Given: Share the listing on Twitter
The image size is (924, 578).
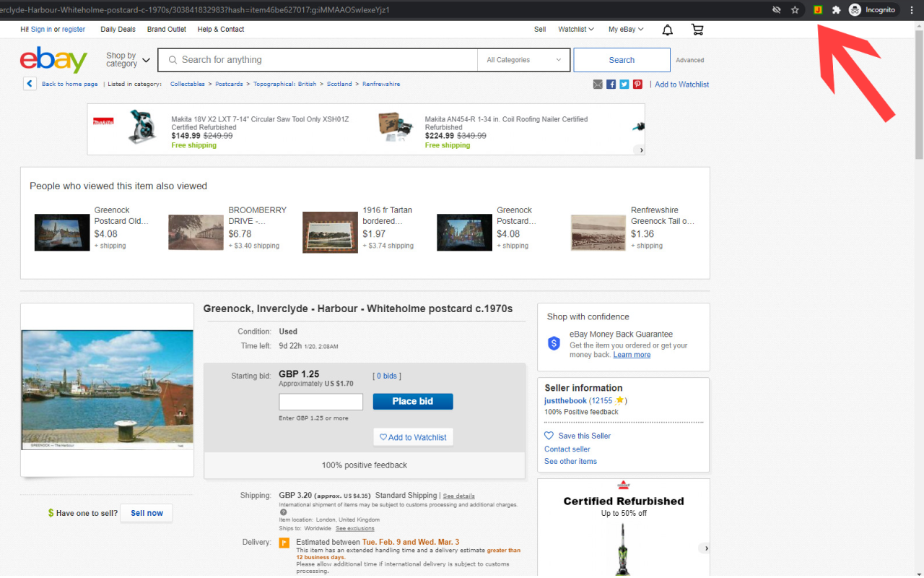Looking at the screenshot, I should 624,85.
